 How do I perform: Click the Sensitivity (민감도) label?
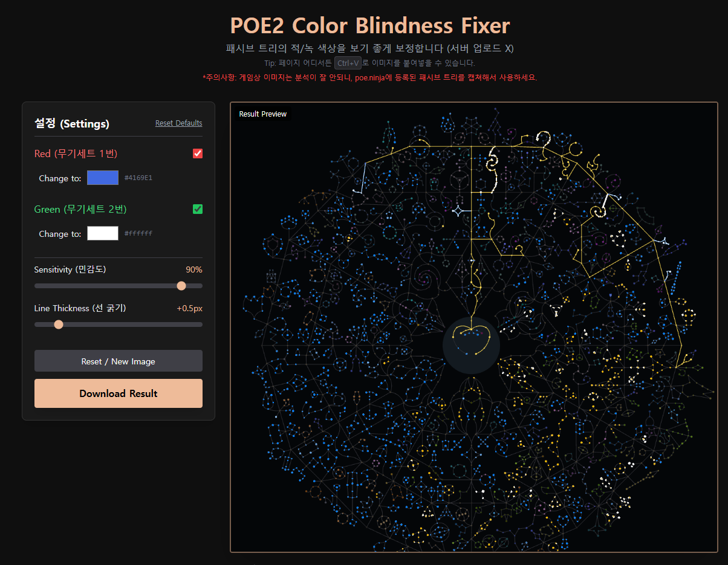[x=70, y=270]
